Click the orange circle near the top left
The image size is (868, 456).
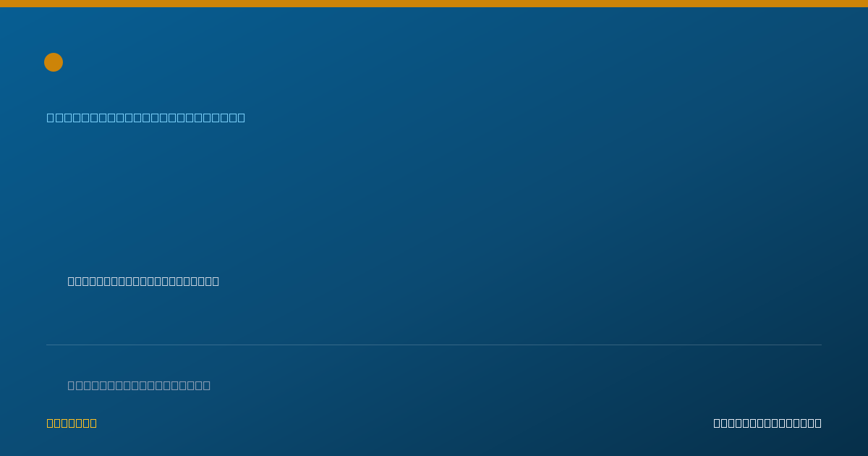[x=54, y=62]
